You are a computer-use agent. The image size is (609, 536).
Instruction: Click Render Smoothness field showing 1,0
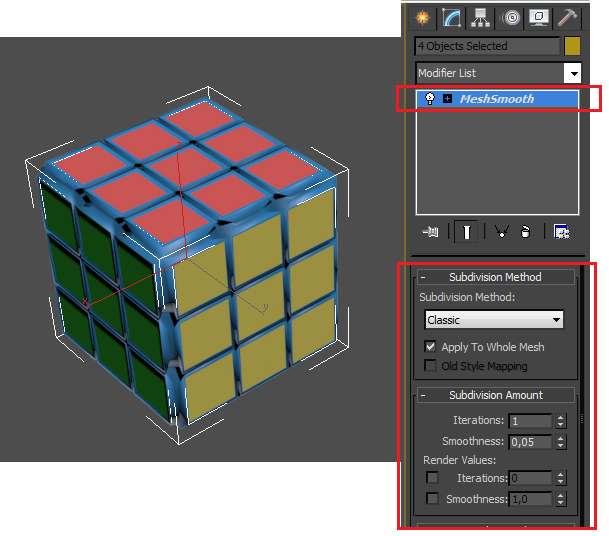pyautogui.click(x=530, y=499)
